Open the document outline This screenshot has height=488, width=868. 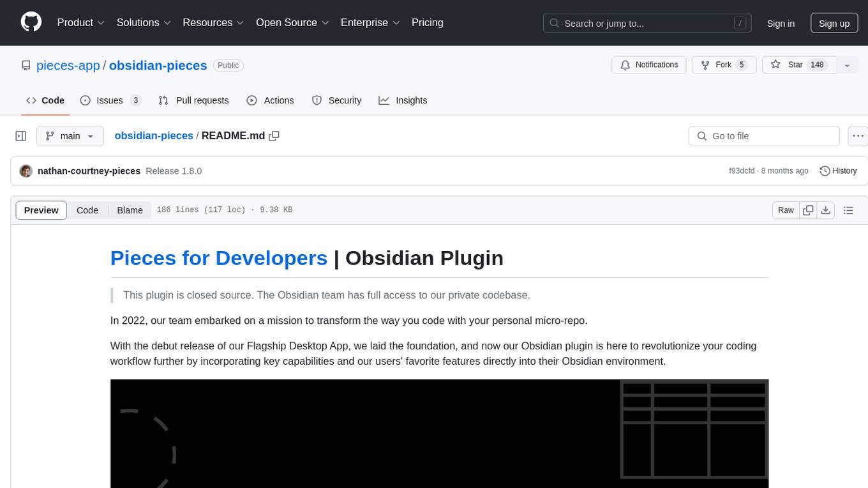[x=848, y=210]
